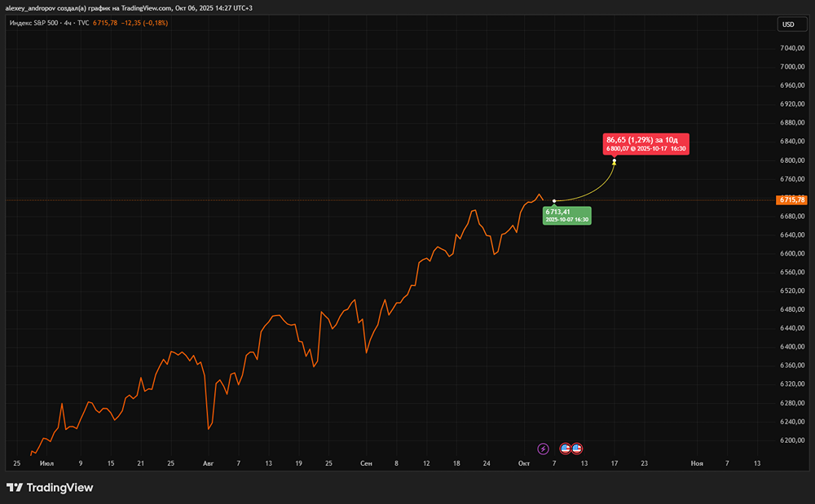Click the orange current price badge 6715,78
The width and height of the screenshot is (815, 504).
[791, 199]
